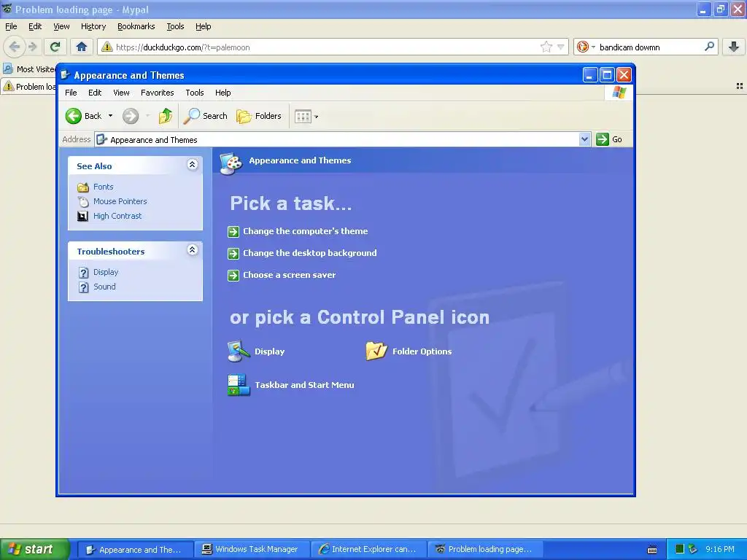The height and width of the screenshot is (560, 747).
Task: Click the Appearance and Themes palette header icon
Action: click(x=231, y=163)
